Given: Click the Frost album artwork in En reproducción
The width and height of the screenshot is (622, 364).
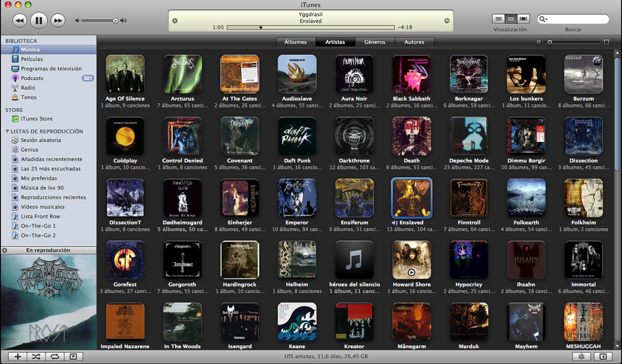Looking at the screenshot, I should [49, 302].
